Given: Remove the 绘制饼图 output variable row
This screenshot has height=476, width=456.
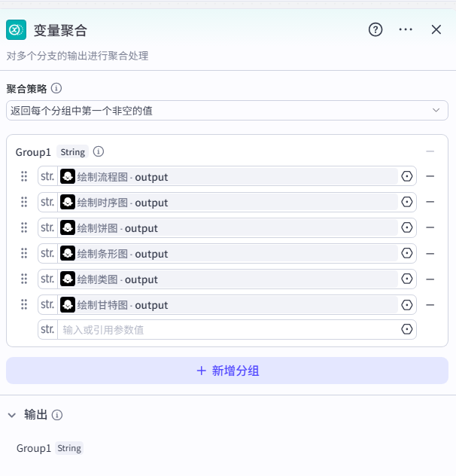Looking at the screenshot, I should click(430, 227).
